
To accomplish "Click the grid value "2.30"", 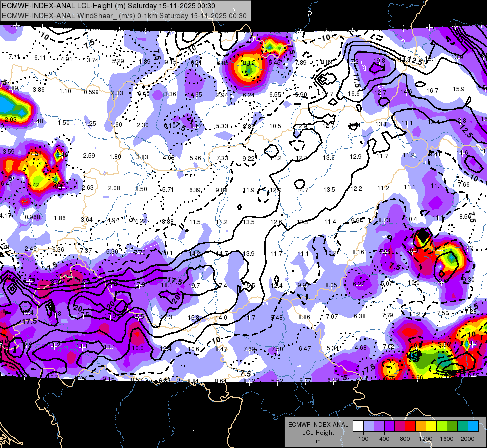I will [x=143, y=125].
